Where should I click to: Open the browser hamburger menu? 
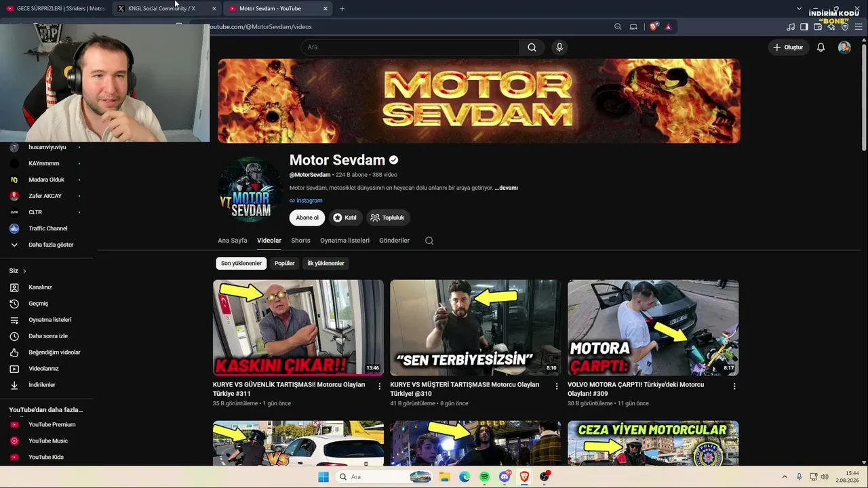(859, 27)
